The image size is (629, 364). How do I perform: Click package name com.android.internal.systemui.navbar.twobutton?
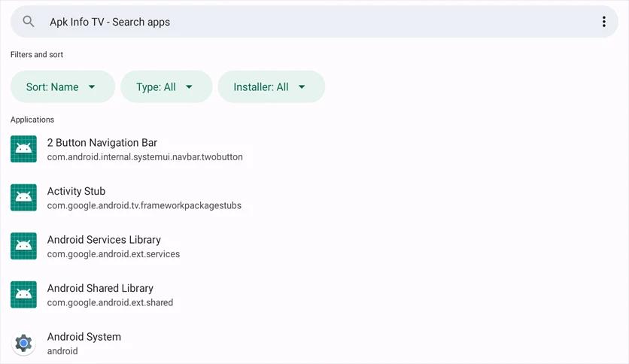(x=144, y=156)
